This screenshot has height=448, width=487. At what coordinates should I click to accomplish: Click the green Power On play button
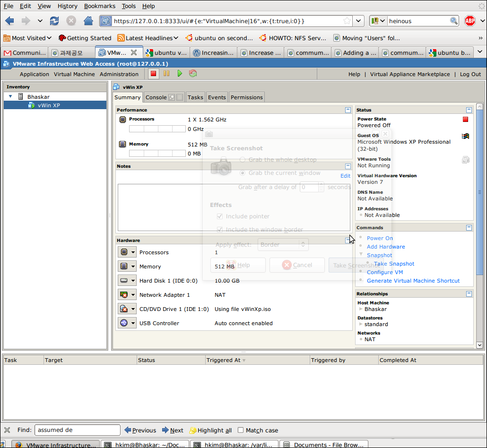click(180, 74)
